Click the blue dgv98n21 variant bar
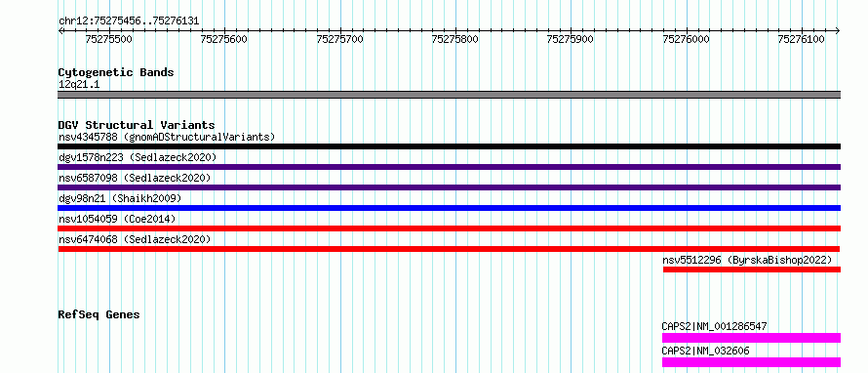The height and width of the screenshot is (373, 868). tap(449, 208)
